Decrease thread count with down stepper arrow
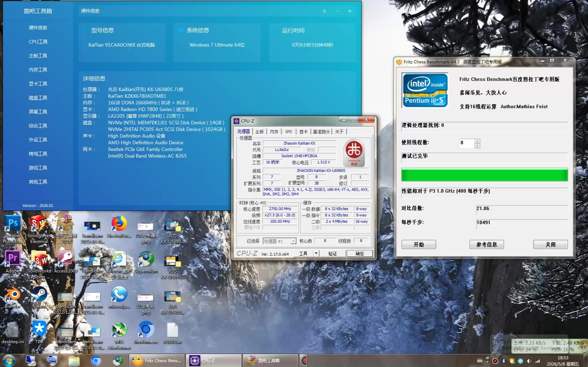This screenshot has height=367, width=588. coord(477,145)
